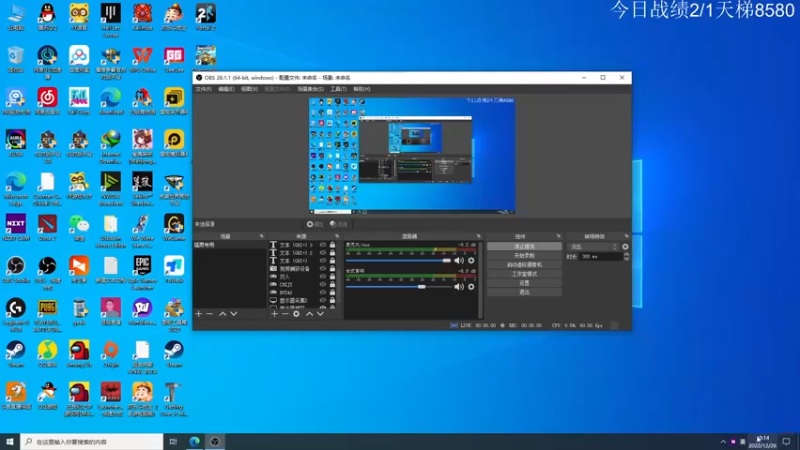The image size is (800, 450).
Task: Toggle the lock on 视频捕获设备 source
Action: (x=333, y=268)
